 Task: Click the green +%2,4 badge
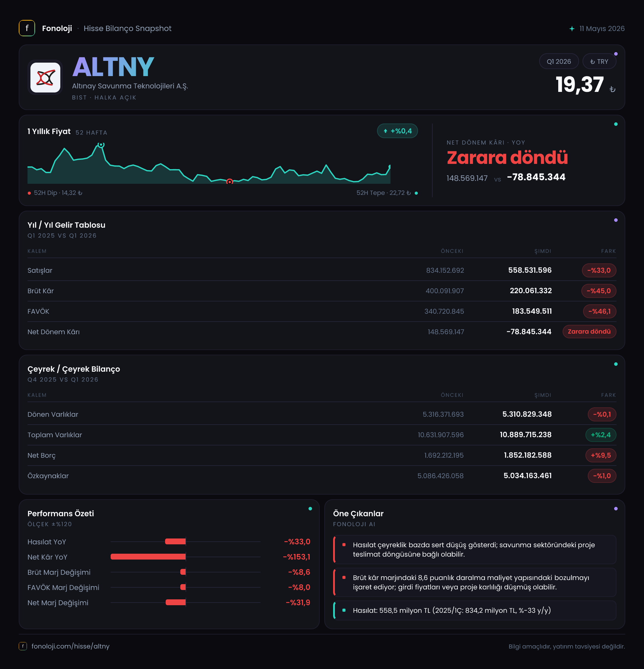[601, 435]
